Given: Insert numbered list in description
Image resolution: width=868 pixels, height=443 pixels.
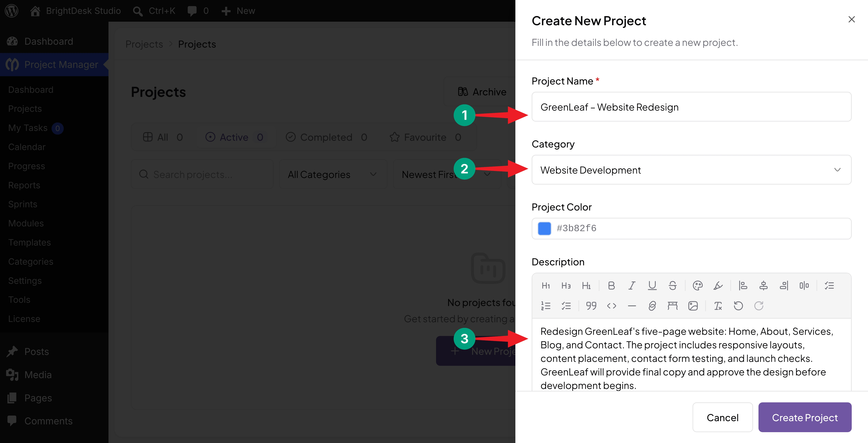Looking at the screenshot, I should coord(546,306).
